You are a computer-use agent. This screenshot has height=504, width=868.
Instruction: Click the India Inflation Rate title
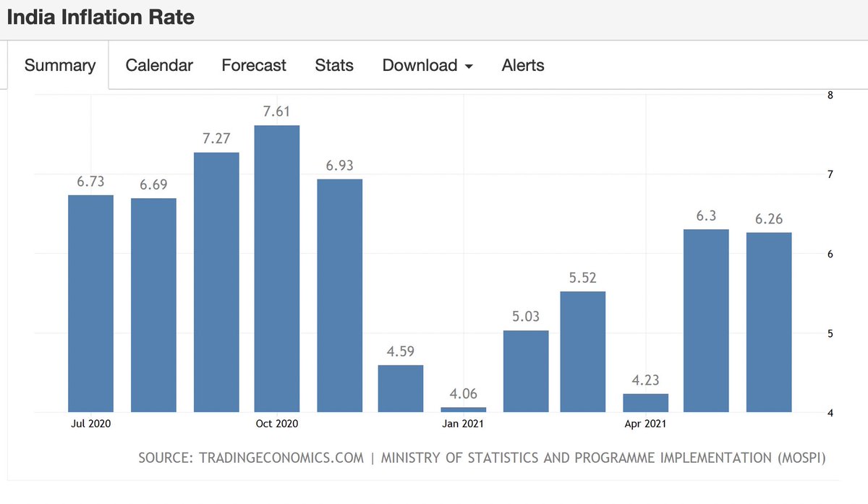pyautogui.click(x=100, y=17)
